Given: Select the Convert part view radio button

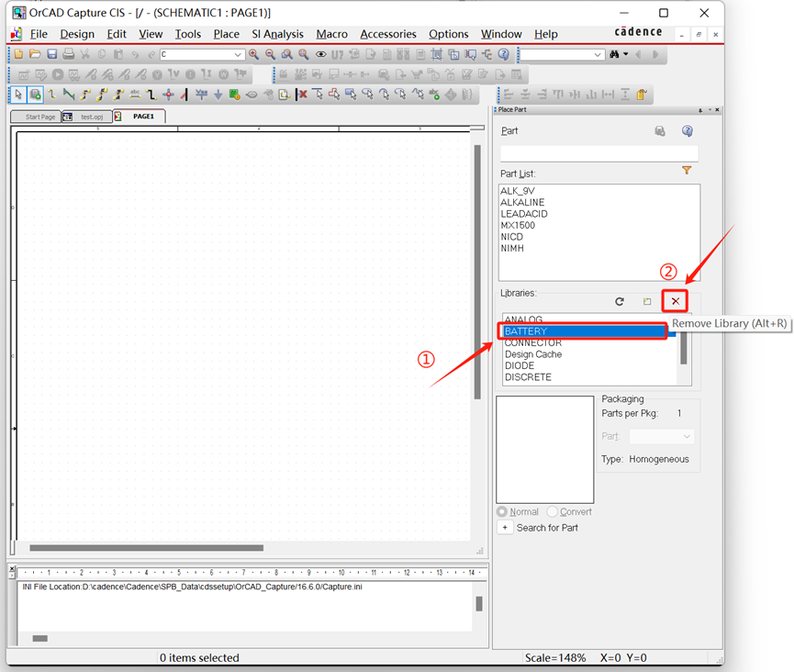Looking at the screenshot, I should pos(553,511).
